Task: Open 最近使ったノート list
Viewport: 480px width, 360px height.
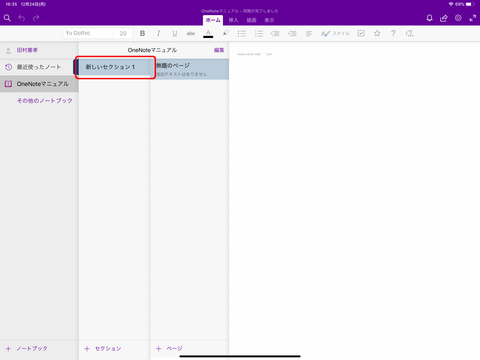Action: [39, 67]
